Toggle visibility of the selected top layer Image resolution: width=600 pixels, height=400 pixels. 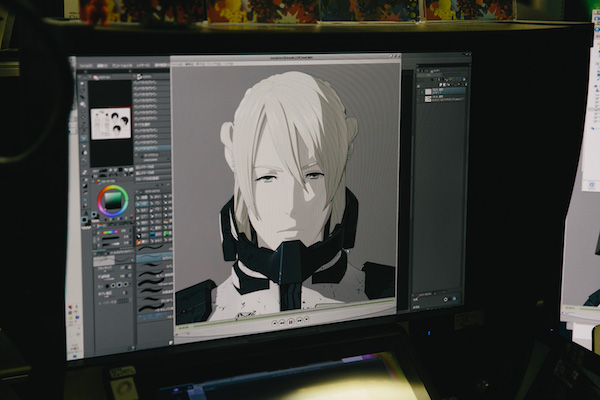click(418, 92)
